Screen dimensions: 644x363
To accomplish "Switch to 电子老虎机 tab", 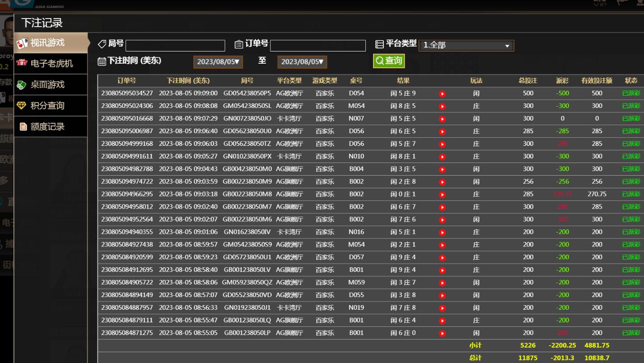I will pos(51,64).
